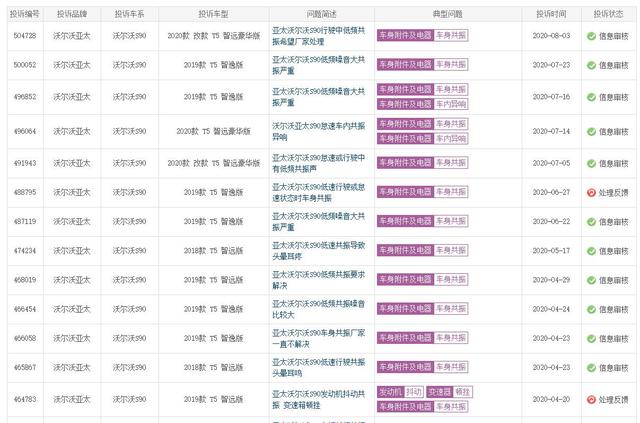Open complaint 沃尔沃亚太S90怠速车内共振异响
Viewport: 640px width, 423px height.
(x=318, y=131)
